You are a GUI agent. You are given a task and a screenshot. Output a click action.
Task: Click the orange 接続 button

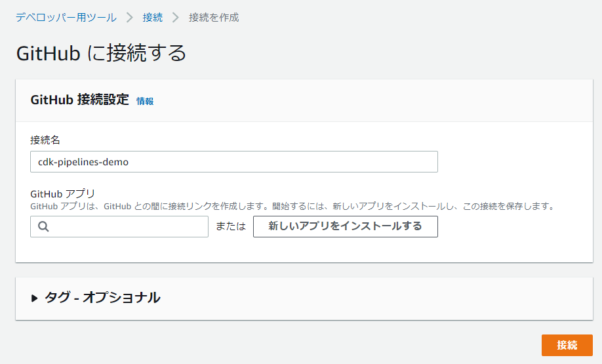tap(567, 345)
